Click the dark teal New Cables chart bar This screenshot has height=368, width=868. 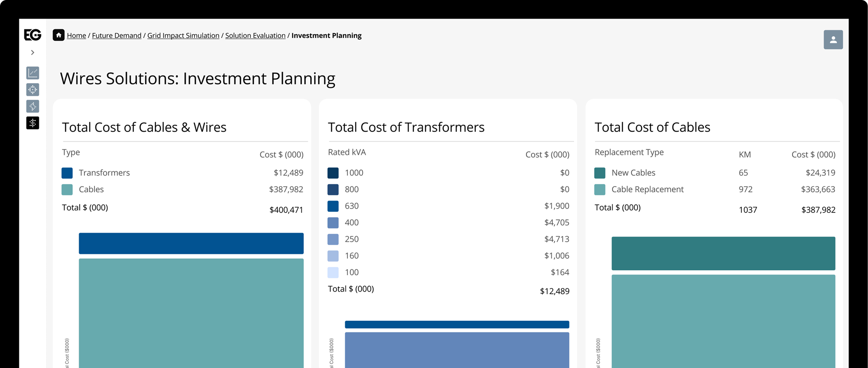(723, 253)
